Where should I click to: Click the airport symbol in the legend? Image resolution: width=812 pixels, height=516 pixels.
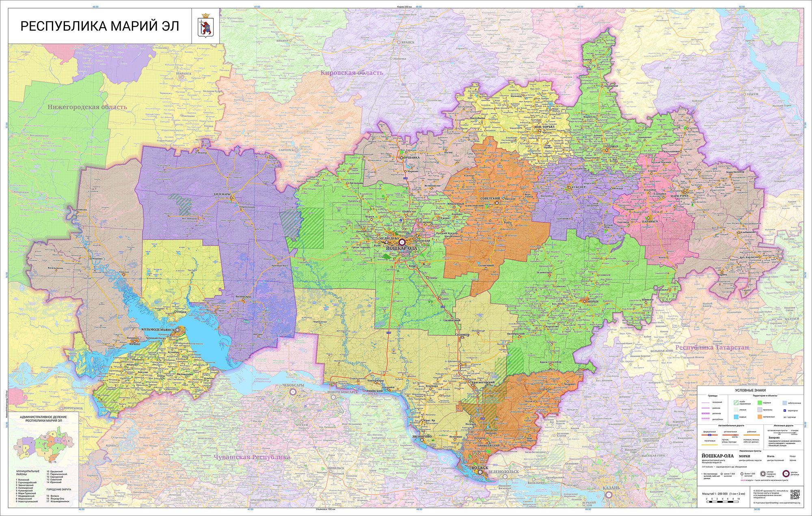(x=785, y=411)
